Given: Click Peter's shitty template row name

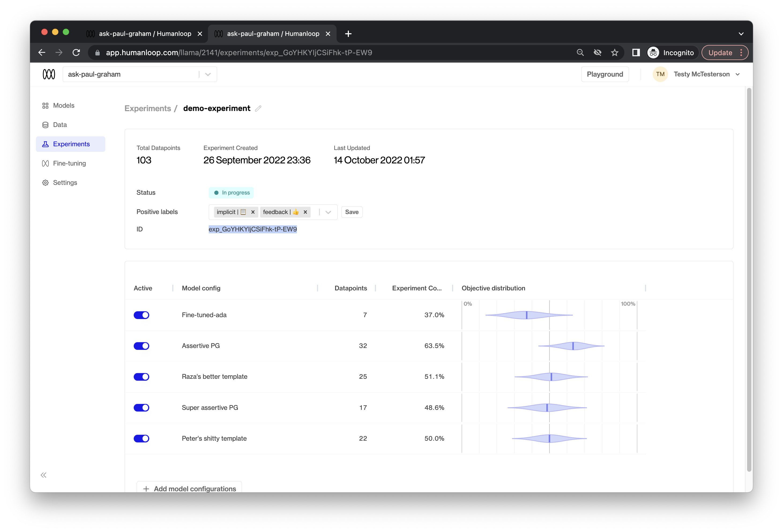Looking at the screenshot, I should pyautogui.click(x=214, y=439).
